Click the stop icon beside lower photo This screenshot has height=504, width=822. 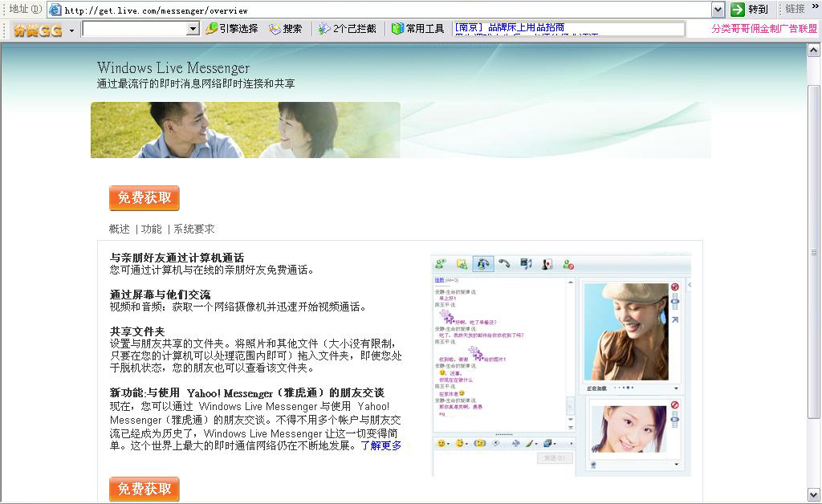674,405
